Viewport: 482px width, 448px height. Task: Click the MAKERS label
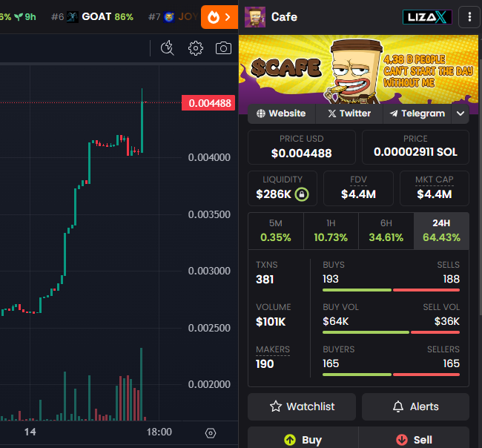pos(273,349)
